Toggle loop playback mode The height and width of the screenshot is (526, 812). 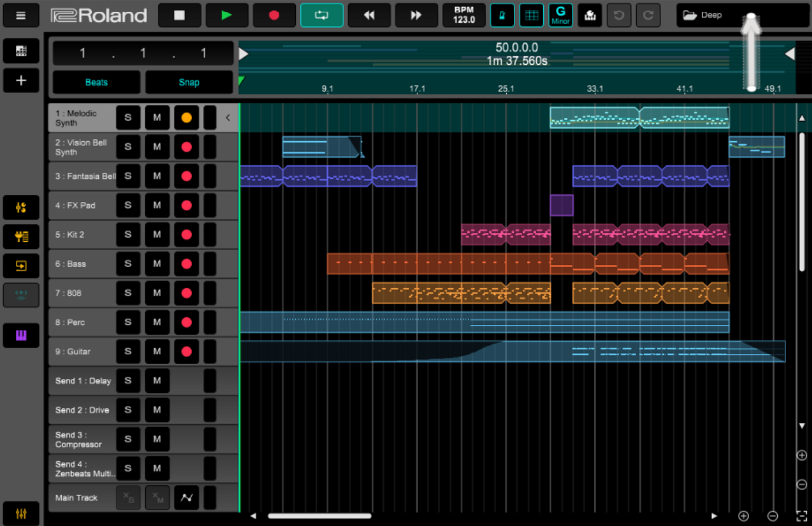click(x=322, y=15)
